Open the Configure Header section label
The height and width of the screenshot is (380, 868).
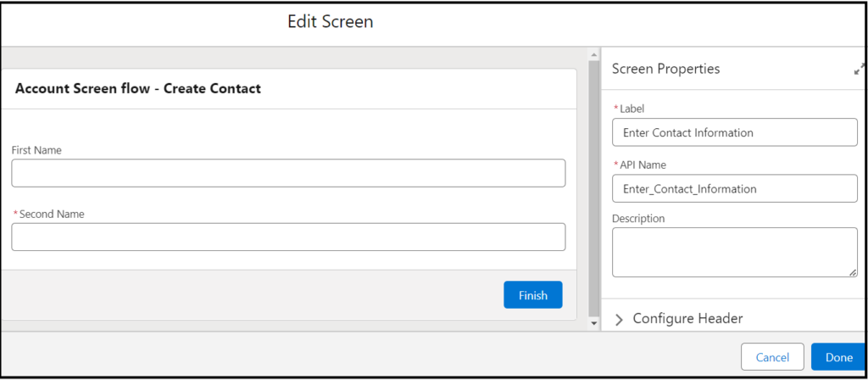[x=687, y=319]
